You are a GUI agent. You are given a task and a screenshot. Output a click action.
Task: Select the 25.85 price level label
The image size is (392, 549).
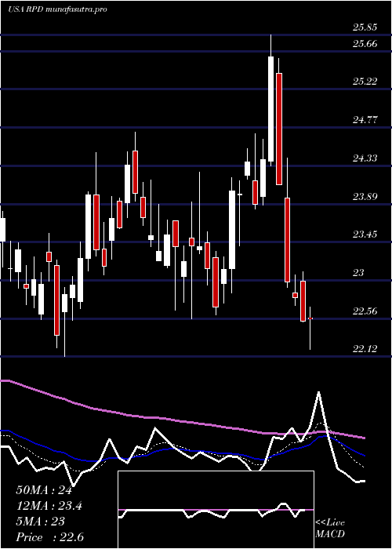365,27
